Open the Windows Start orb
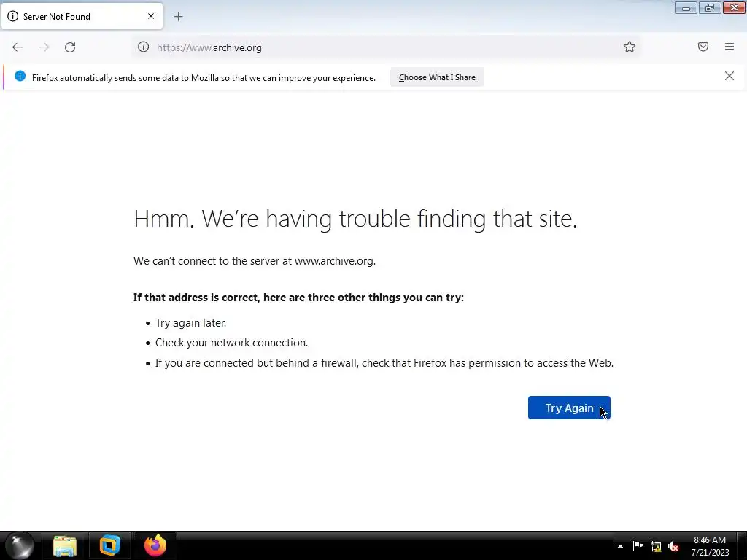Image resolution: width=747 pixels, height=560 pixels. [20, 545]
